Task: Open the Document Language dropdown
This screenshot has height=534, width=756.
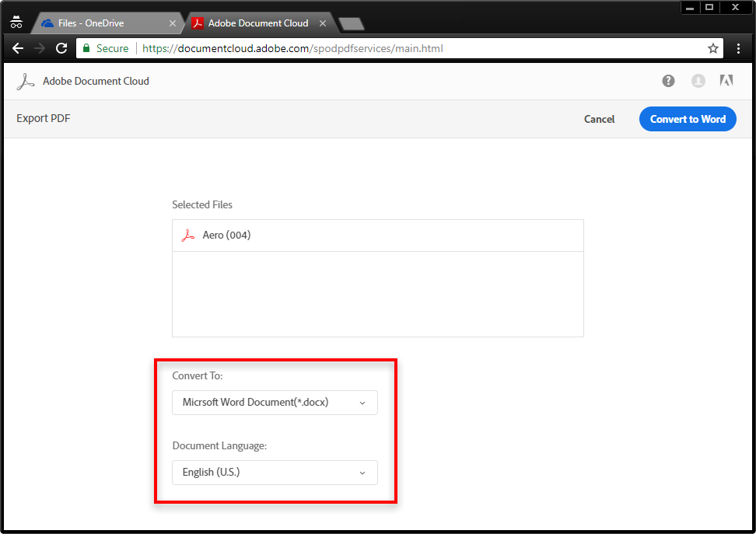Action: (274, 473)
